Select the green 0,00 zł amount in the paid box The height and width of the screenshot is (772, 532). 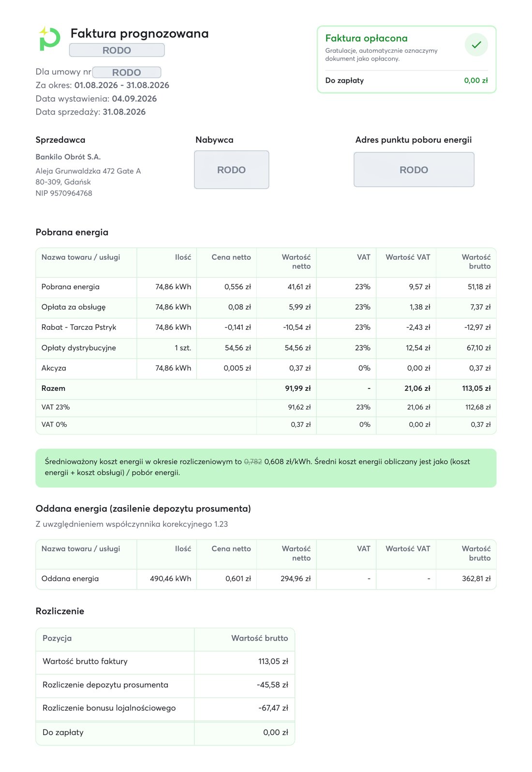476,80
